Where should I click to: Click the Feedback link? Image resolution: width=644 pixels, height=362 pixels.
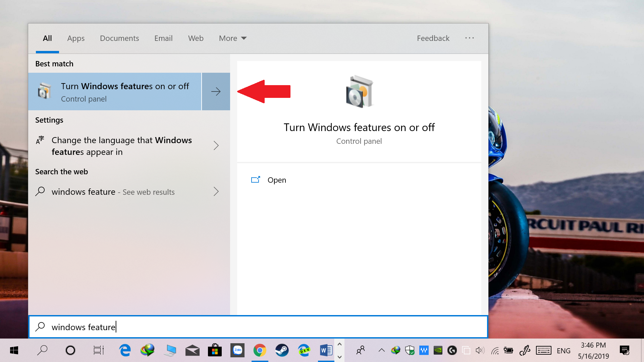coord(433,38)
